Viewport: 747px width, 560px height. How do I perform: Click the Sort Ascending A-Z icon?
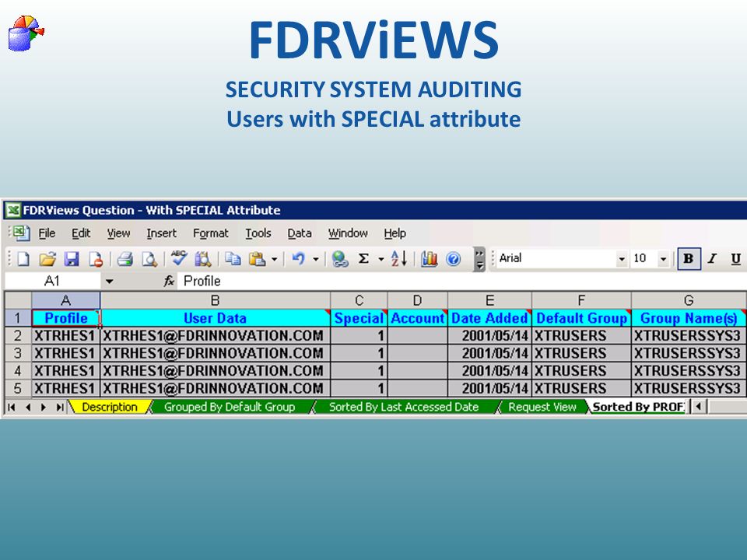point(399,258)
